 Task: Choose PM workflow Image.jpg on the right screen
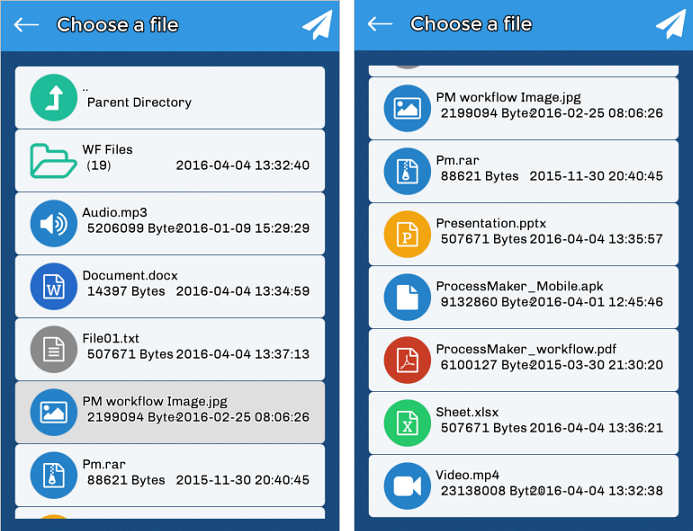tap(523, 107)
